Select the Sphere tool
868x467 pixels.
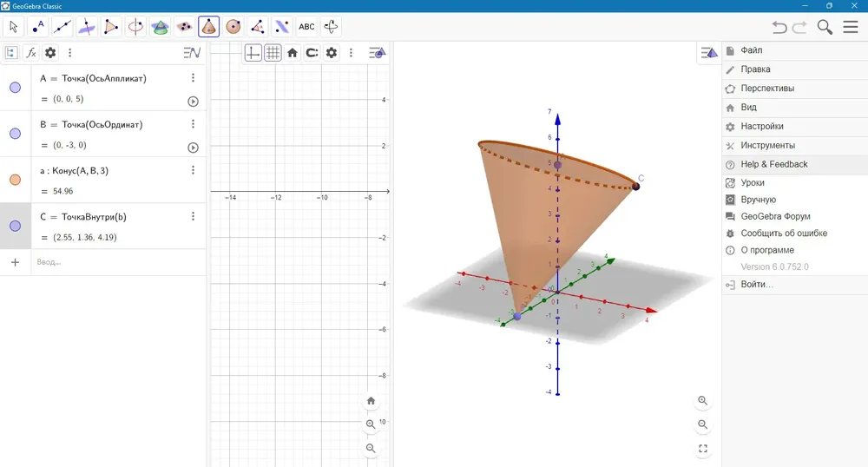pyautogui.click(x=233, y=27)
